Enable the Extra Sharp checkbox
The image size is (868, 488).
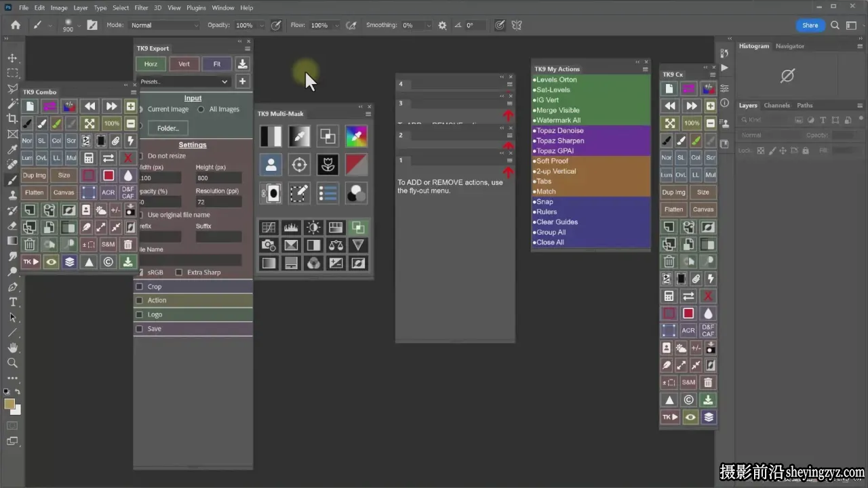(x=179, y=272)
